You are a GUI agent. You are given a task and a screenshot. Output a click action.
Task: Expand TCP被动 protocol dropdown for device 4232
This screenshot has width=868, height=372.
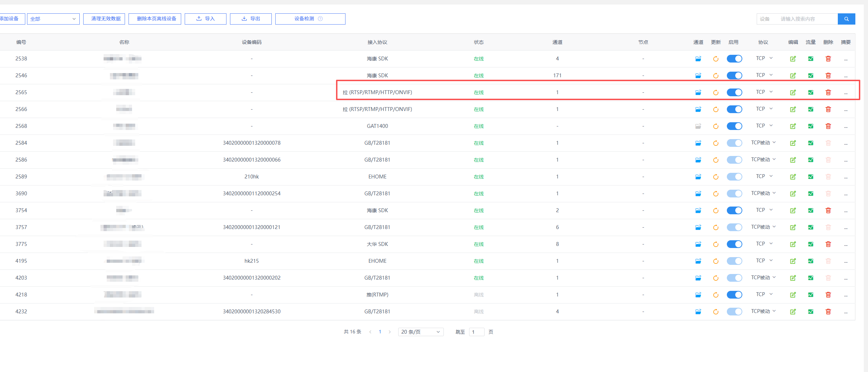[x=763, y=311]
